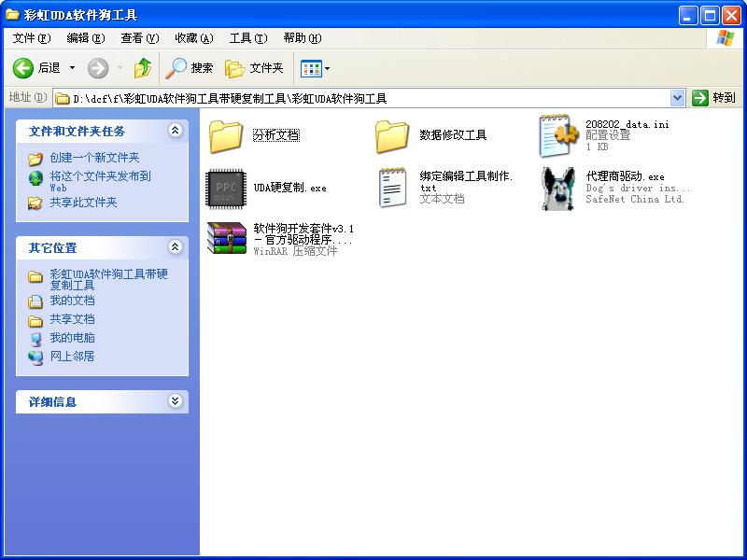Viewport: 747px width, 560px height.
Task: Open the 工具(T) menu
Action: point(247,38)
